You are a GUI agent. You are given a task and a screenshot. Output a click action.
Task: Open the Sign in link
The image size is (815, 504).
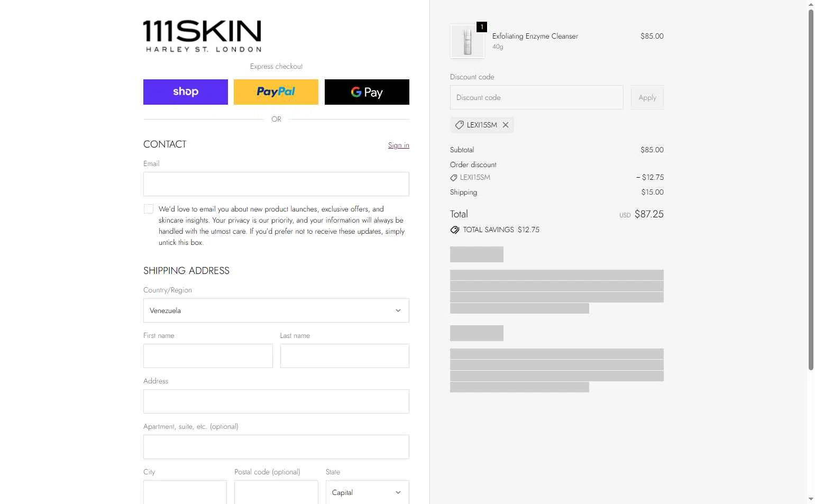[x=399, y=145]
